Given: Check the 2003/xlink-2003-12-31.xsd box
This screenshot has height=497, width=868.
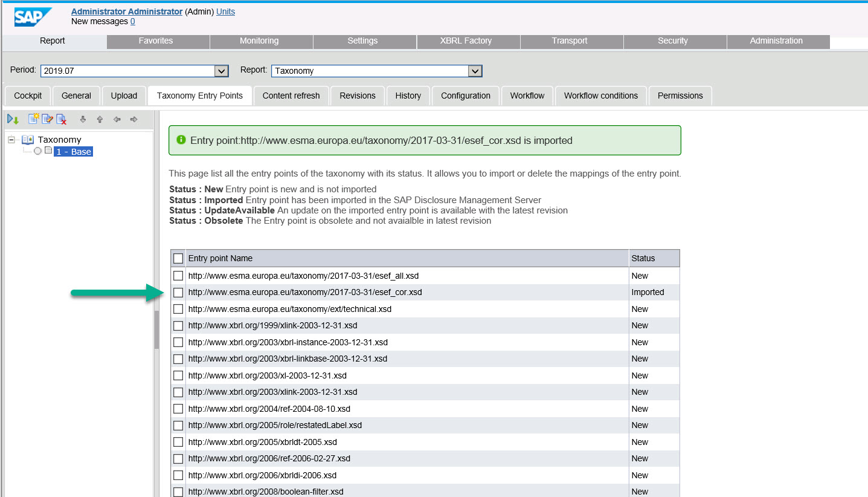Looking at the screenshot, I should tap(178, 392).
